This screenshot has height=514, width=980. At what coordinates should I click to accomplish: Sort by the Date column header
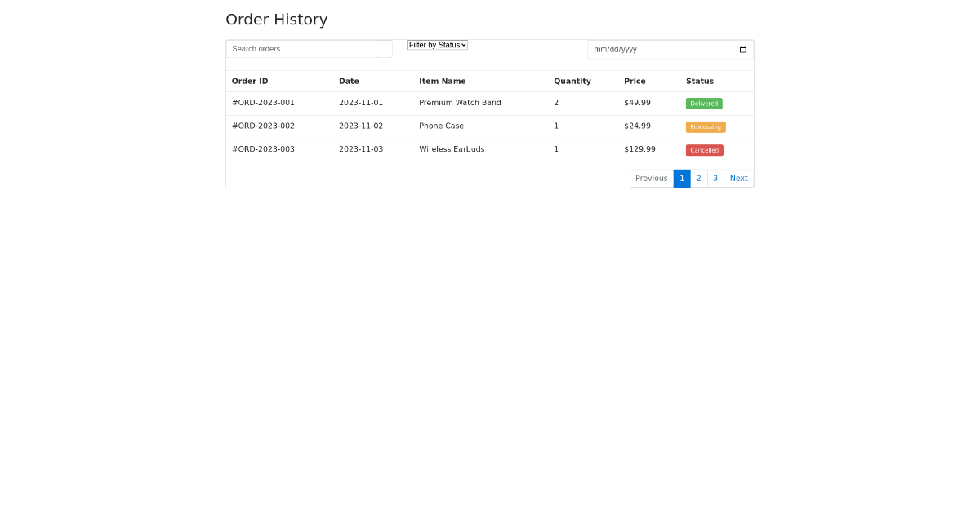[x=349, y=81]
